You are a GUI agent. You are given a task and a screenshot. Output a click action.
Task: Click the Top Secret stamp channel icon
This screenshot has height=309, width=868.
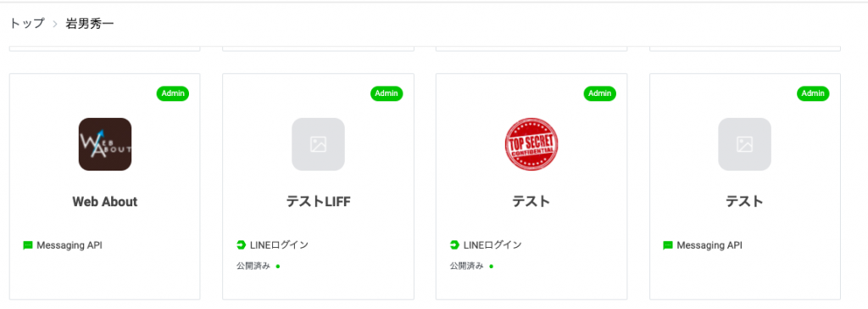(531, 144)
